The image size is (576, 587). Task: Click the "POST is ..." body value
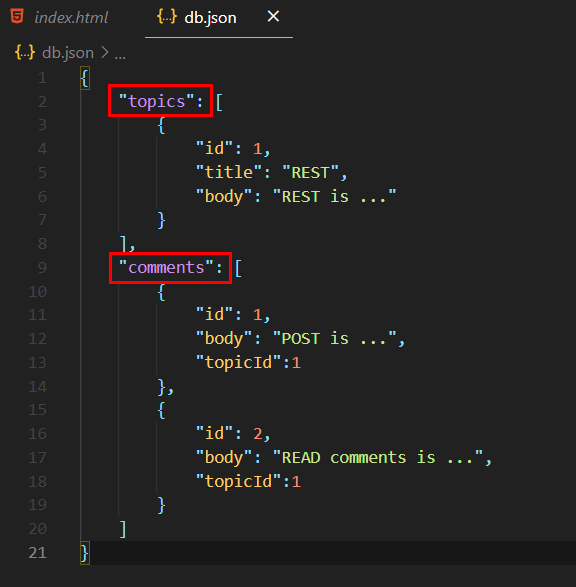tap(334, 338)
